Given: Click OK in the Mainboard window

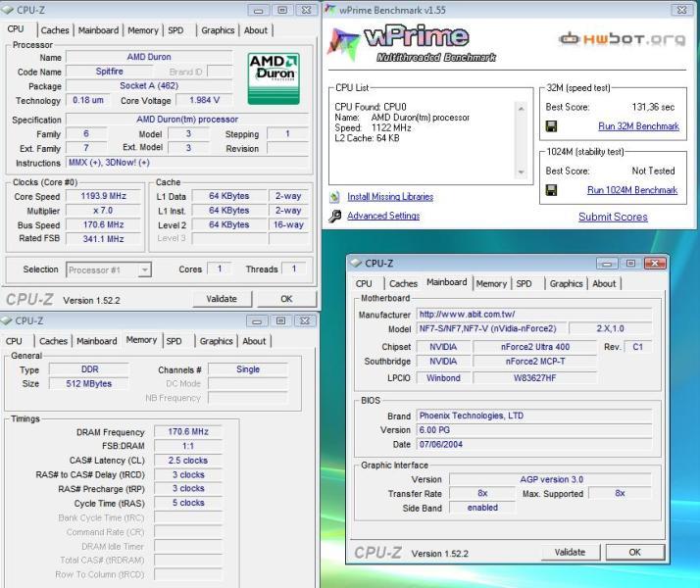Looking at the screenshot, I should tap(635, 553).
